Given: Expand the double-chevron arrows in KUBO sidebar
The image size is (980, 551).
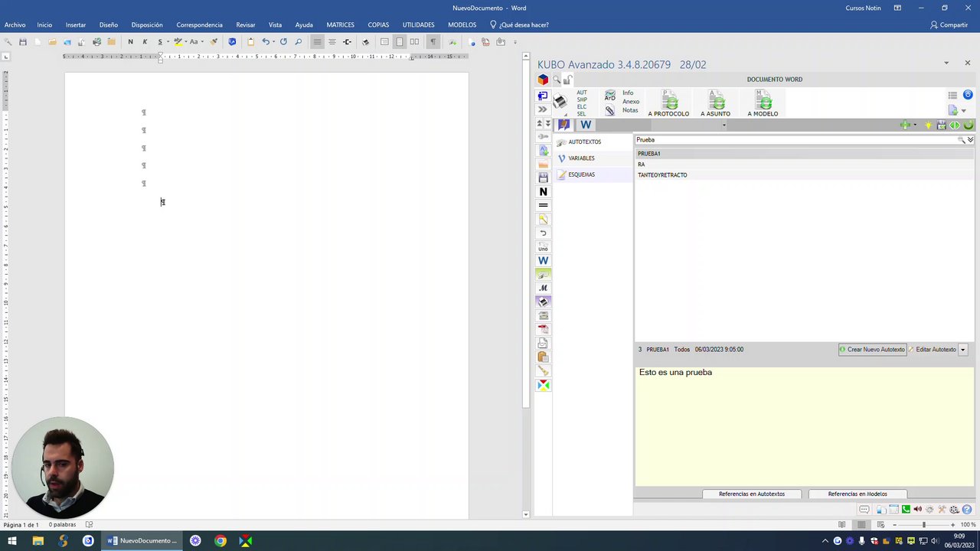Looking at the screenshot, I should click(542, 109).
